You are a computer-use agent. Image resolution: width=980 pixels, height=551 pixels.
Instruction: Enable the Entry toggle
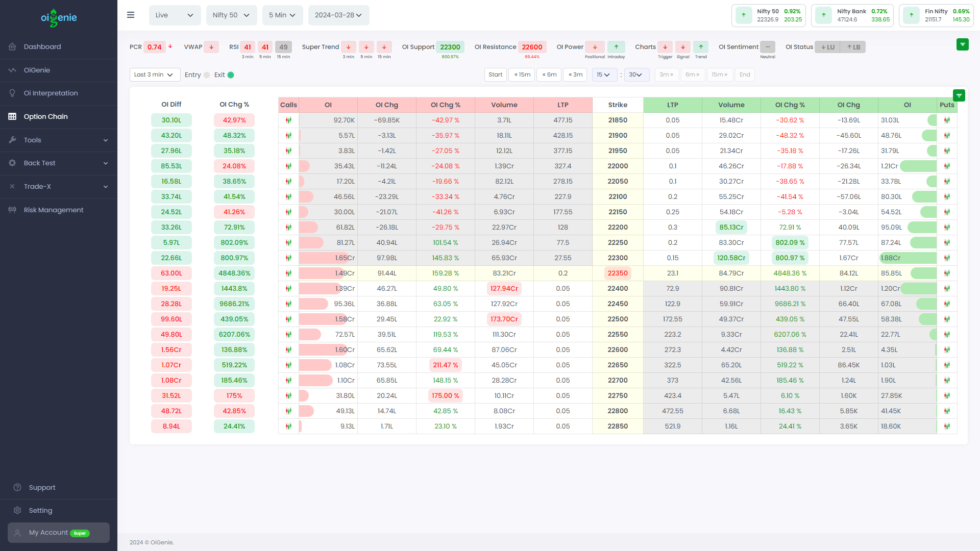[207, 74]
